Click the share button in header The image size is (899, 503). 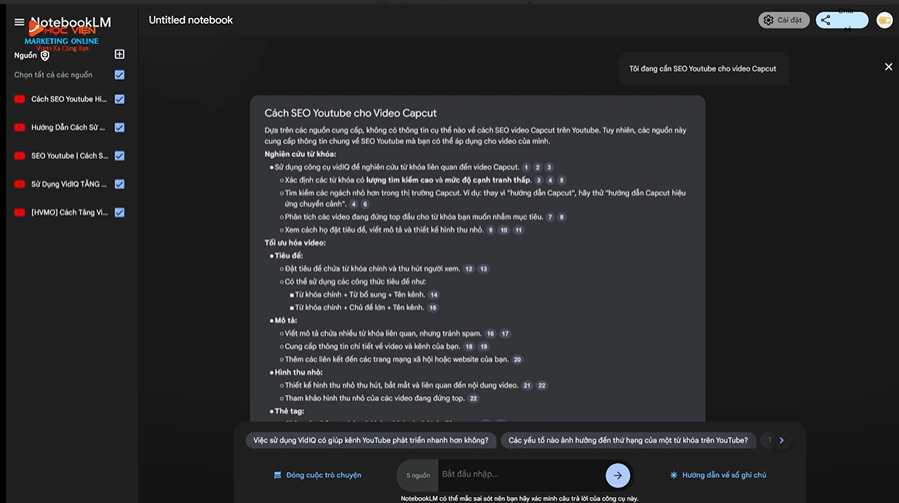842,20
